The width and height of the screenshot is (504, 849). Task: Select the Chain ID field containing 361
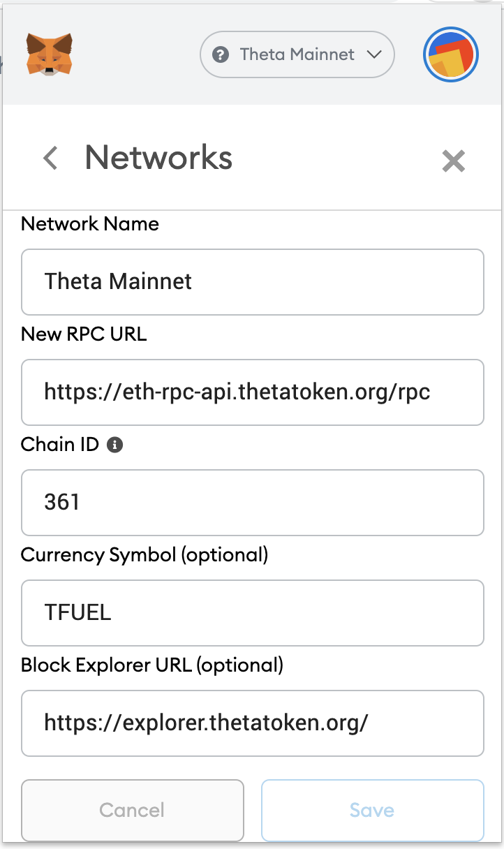pos(253,503)
